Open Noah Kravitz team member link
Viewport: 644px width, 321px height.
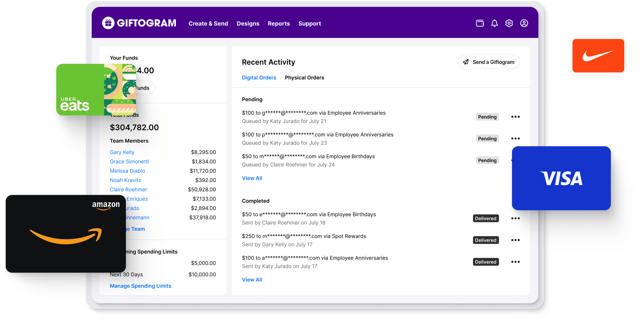point(125,180)
